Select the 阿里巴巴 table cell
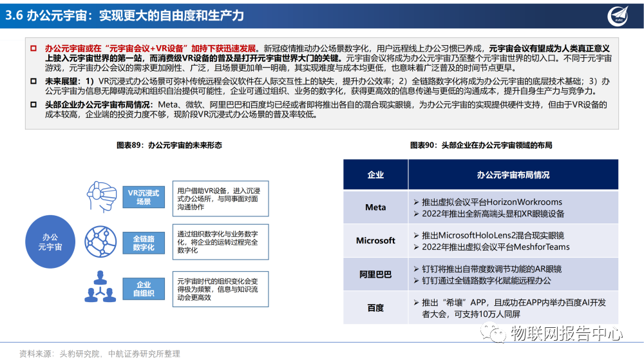 coord(376,274)
